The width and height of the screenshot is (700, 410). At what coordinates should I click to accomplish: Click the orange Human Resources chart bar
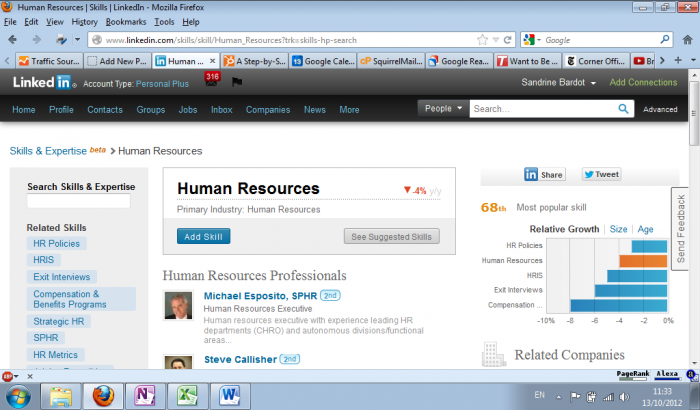pos(643,260)
